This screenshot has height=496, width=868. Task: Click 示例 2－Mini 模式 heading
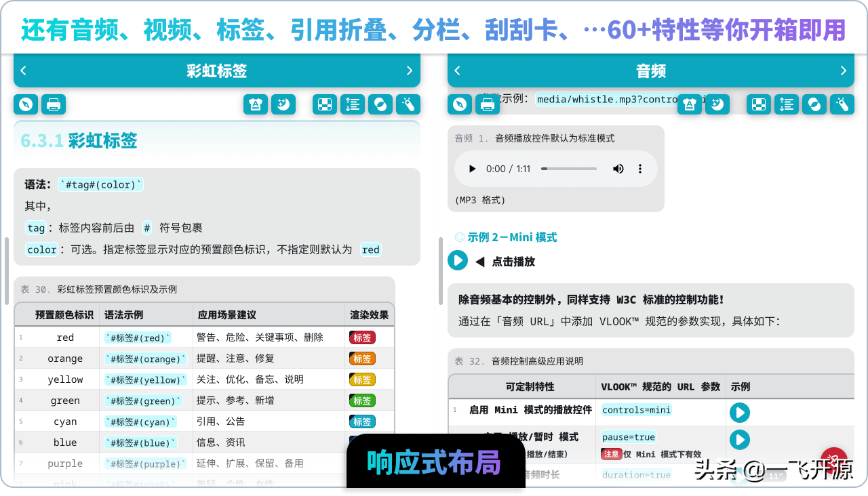tap(512, 237)
